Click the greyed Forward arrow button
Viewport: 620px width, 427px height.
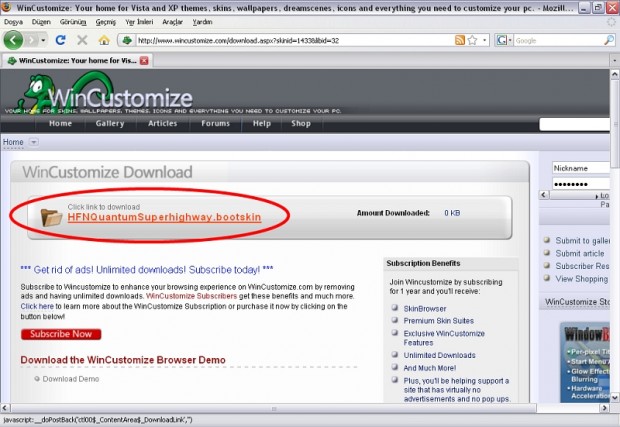click(x=32, y=40)
